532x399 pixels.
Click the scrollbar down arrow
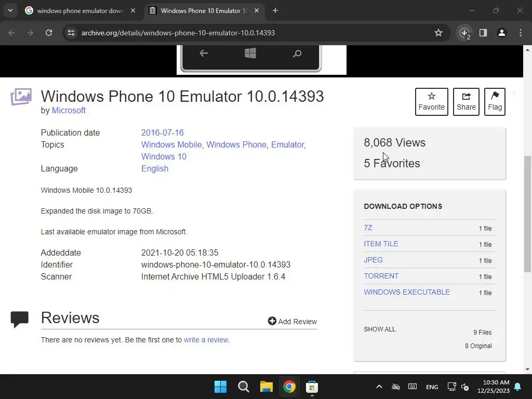(527, 369)
